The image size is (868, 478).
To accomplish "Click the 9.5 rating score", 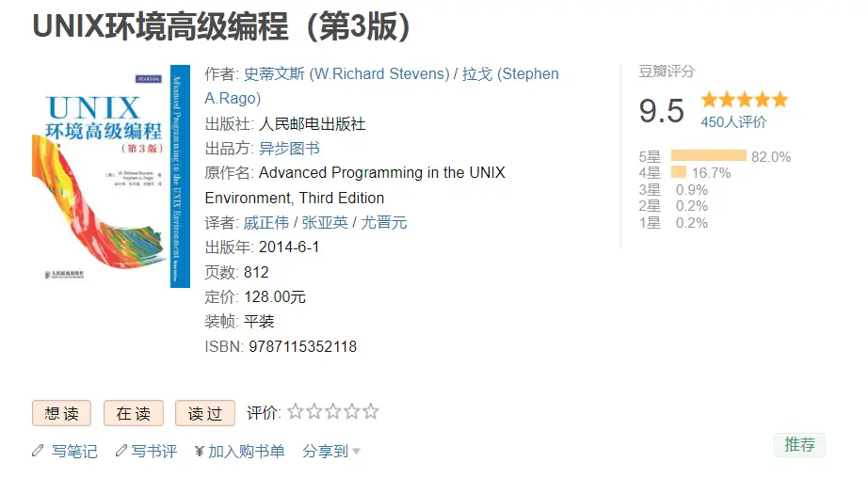I will [662, 111].
